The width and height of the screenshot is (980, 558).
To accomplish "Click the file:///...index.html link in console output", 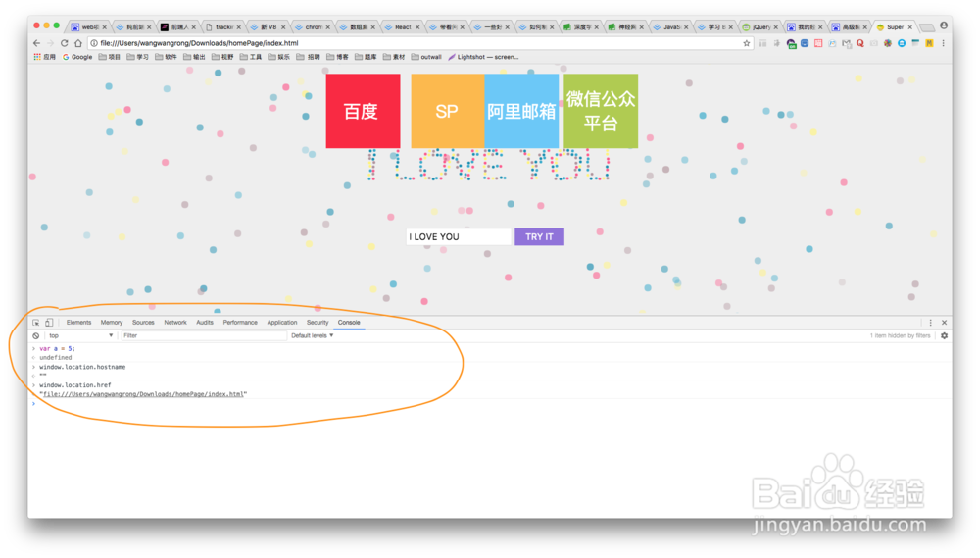I will click(x=143, y=394).
